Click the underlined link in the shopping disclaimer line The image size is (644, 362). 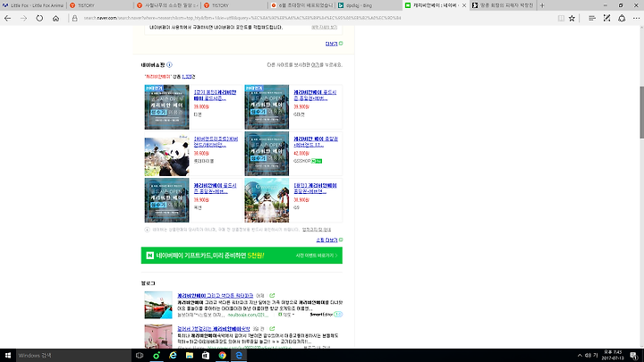coord(317,230)
